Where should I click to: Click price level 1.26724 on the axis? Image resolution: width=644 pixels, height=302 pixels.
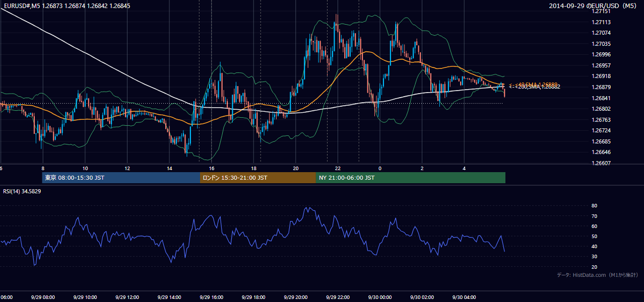tap(601, 130)
